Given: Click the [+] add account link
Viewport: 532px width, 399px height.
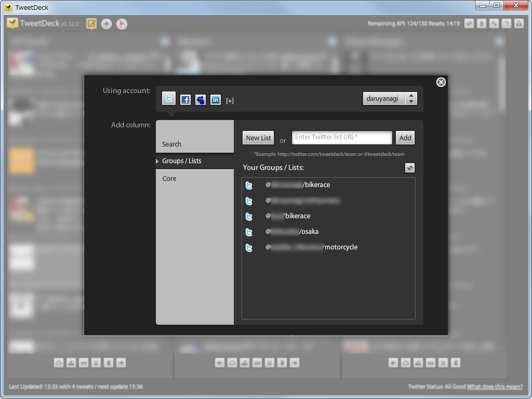Looking at the screenshot, I should click(230, 101).
